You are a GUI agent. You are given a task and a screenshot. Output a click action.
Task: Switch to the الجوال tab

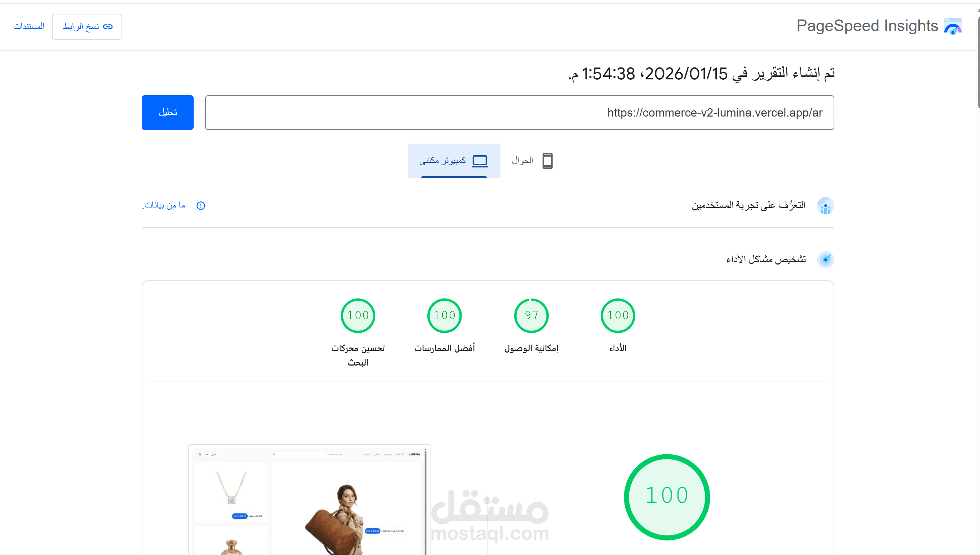[x=532, y=161]
